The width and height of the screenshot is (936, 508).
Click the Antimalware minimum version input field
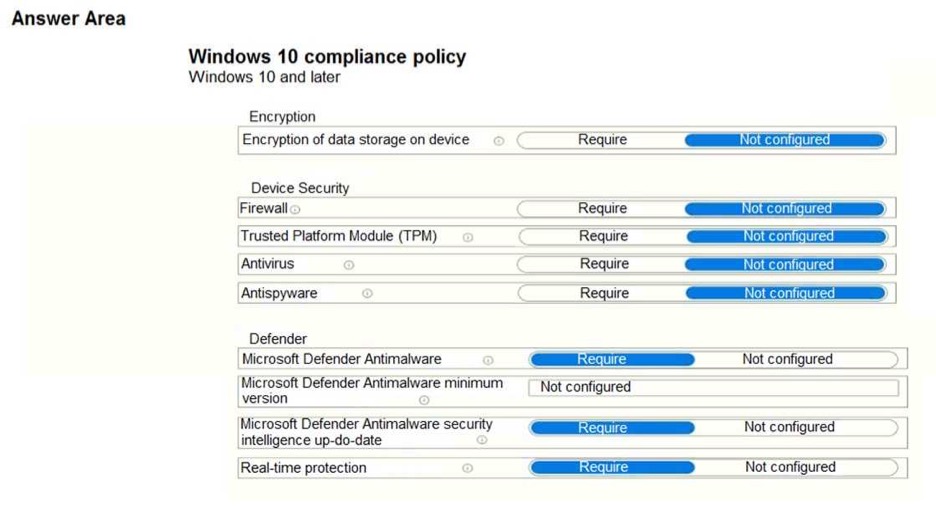713,387
